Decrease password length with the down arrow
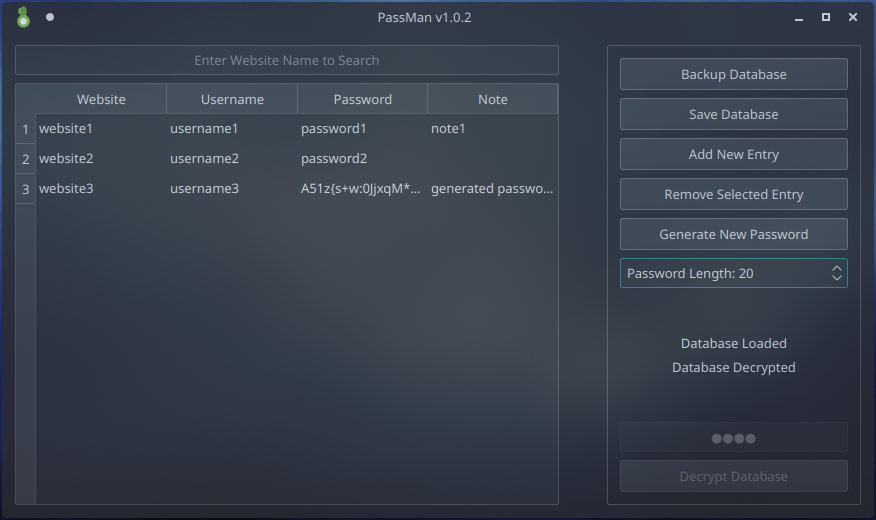Screen dimensions: 876x520 pyautogui.click(x=836, y=278)
